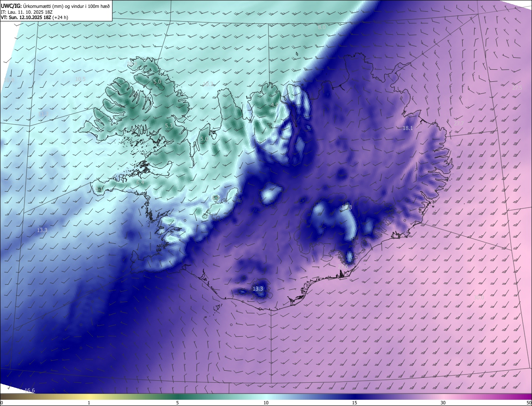Click the 'VT: Sun. 12.10.2025 18Z (+24 h)' line
The width and height of the screenshot is (532, 406).
coord(34,17)
